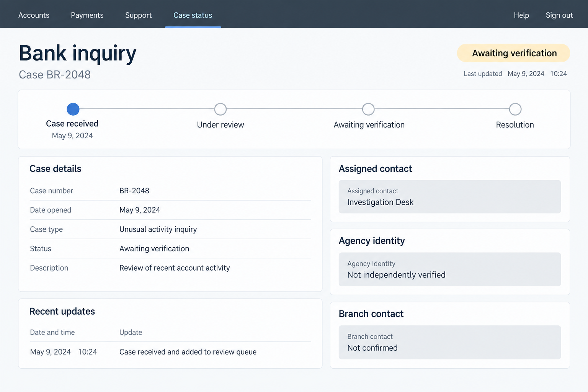Click the Recent updates heading

[x=62, y=312]
